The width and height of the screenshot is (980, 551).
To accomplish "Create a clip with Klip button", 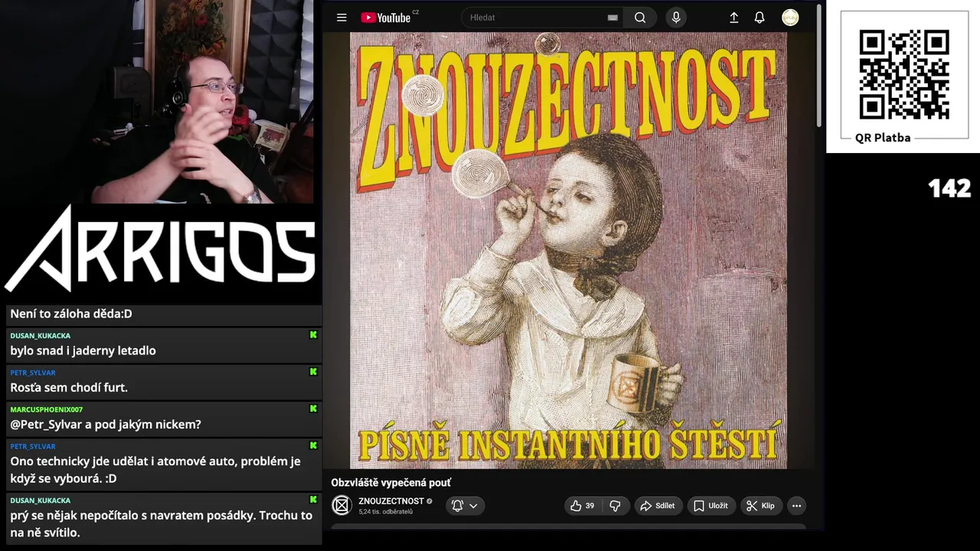I will (760, 506).
